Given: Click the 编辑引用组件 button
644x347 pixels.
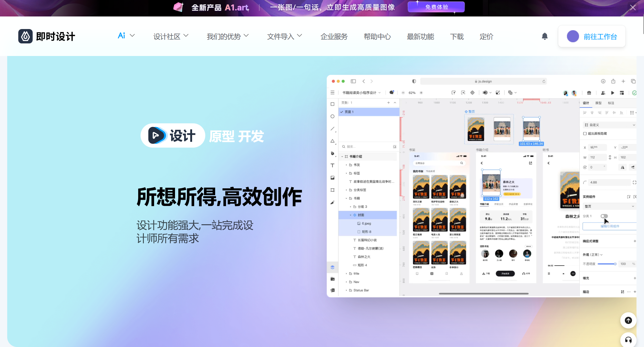Looking at the screenshot, I should [x=610, y=226].
